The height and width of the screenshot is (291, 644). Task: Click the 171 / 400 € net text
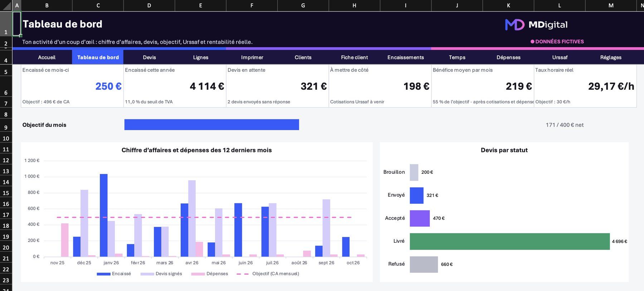[x=565, y=125]
